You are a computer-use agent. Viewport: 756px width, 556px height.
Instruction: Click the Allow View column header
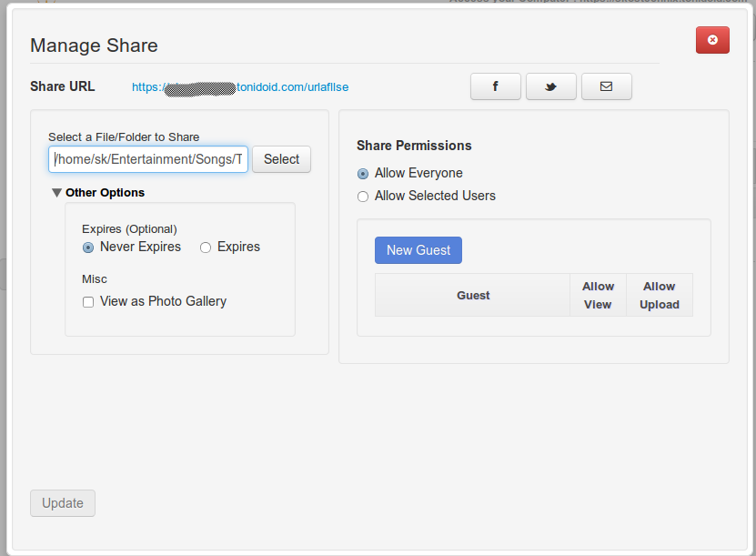coord(598,295)
